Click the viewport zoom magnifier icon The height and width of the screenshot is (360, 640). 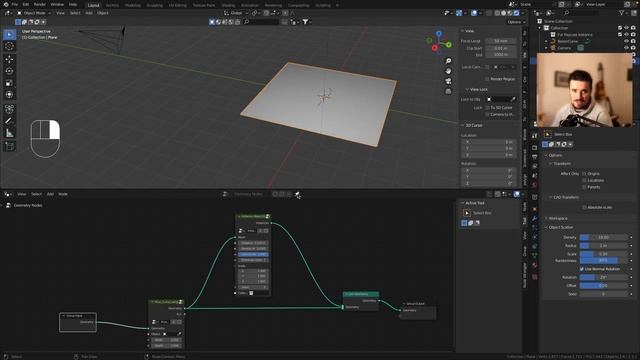[448, 61]
